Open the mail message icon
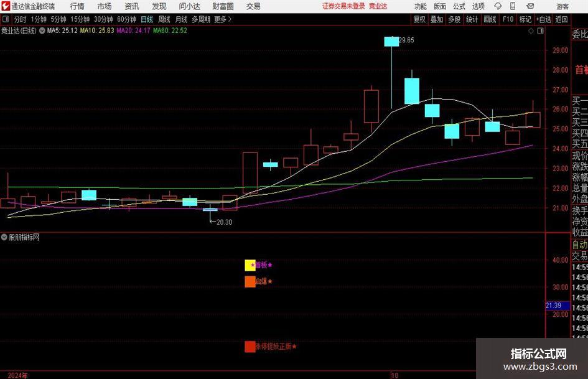 530,6
